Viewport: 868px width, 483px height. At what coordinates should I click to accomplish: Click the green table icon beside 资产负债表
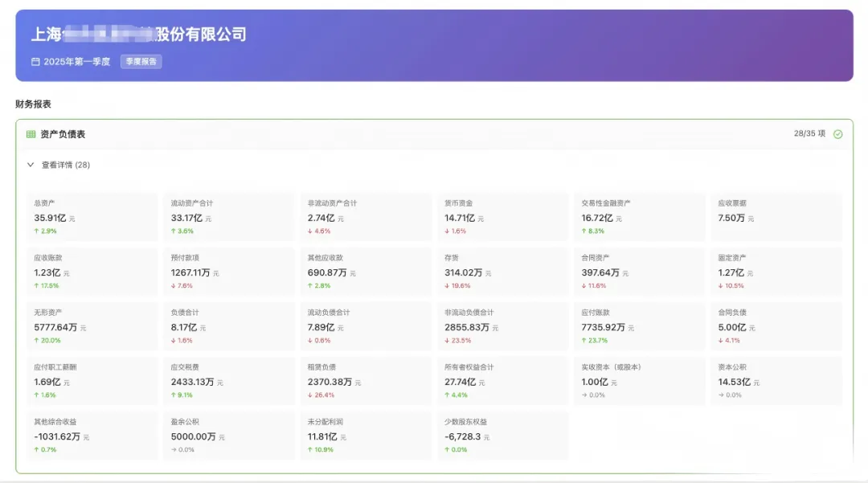click(31, 134)
